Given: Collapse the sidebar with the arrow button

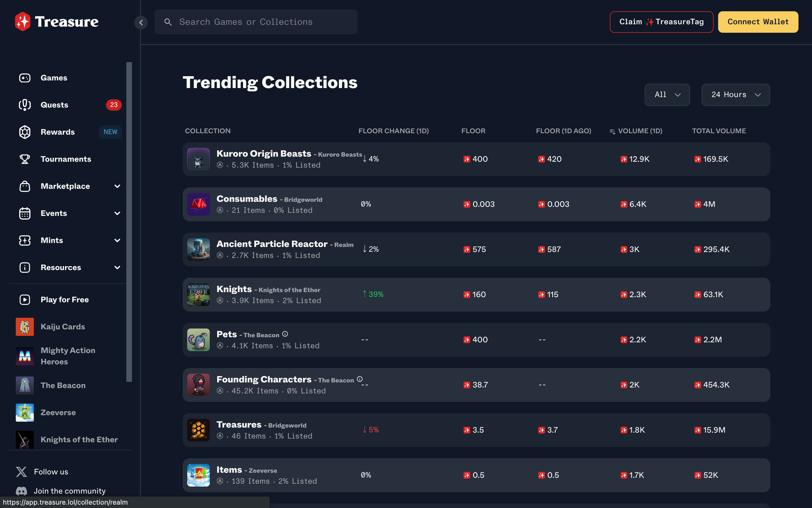Looking at the screenshot, I should tap(141, 23).
